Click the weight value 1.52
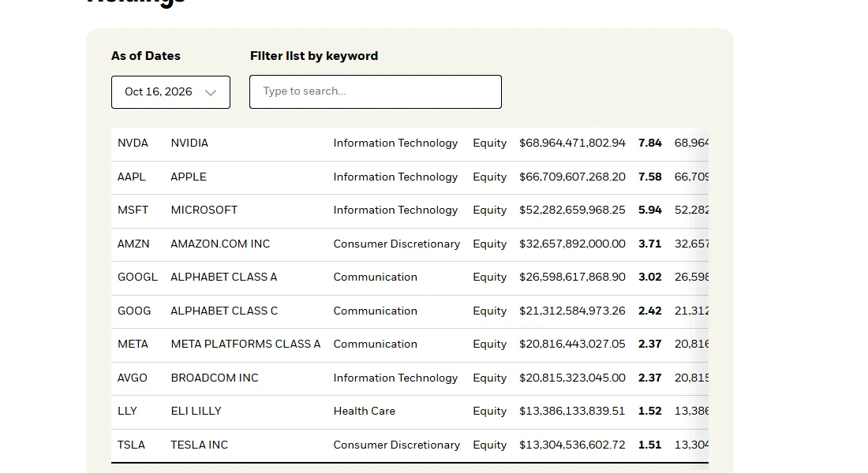868x473 pixels. click(650, 411)
